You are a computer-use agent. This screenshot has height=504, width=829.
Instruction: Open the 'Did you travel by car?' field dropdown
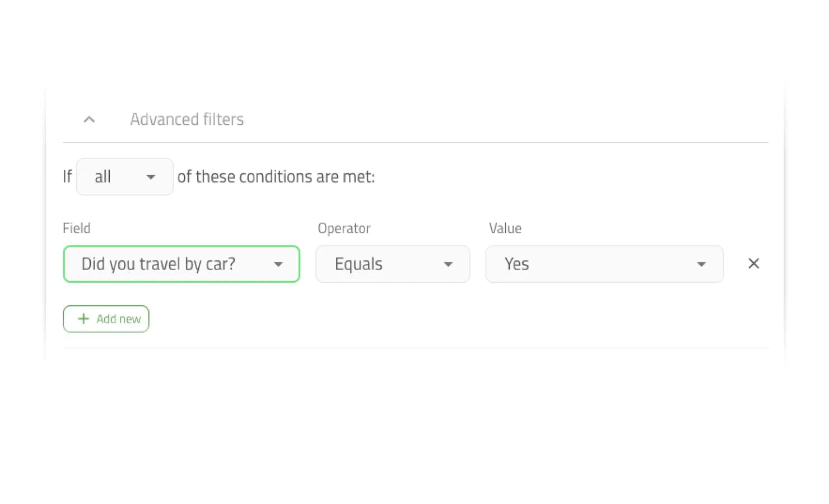point(181,264)
